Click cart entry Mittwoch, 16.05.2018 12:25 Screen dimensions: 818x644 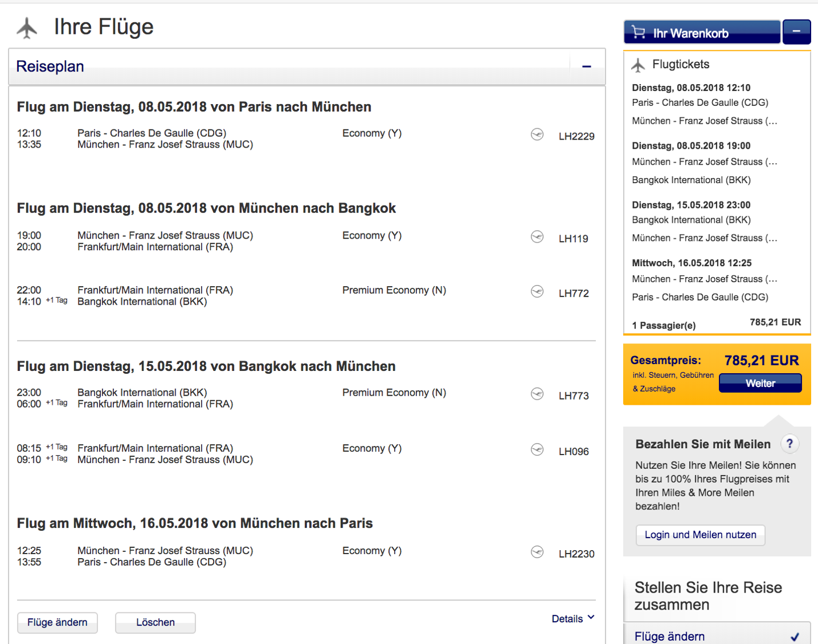tap(691, 263)
